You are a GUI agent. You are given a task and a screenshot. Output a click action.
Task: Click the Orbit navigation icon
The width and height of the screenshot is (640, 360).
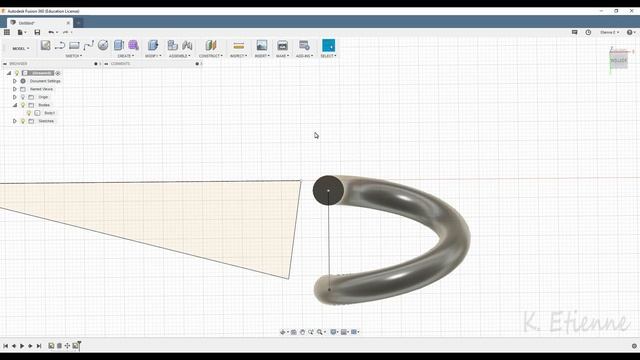283,332
